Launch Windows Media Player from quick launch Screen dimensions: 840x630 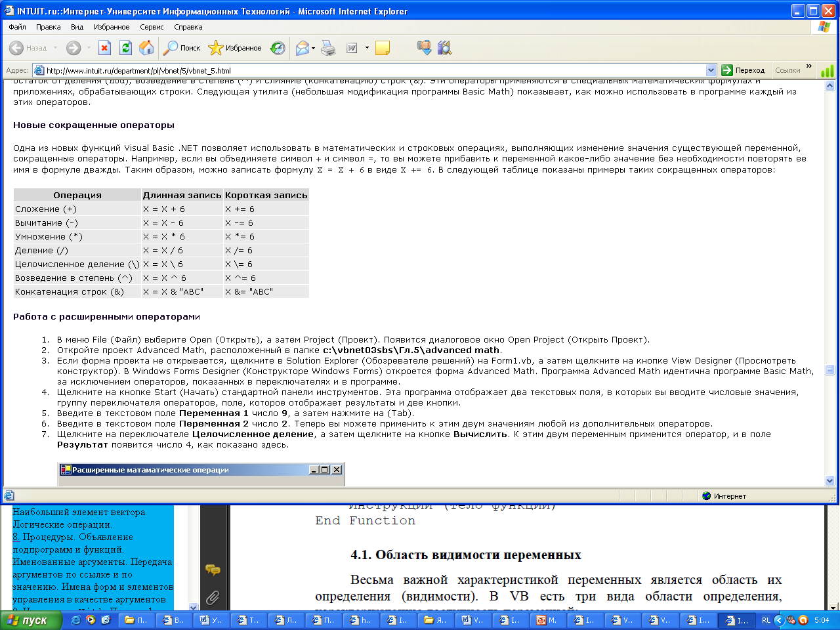tap(91, 620)
